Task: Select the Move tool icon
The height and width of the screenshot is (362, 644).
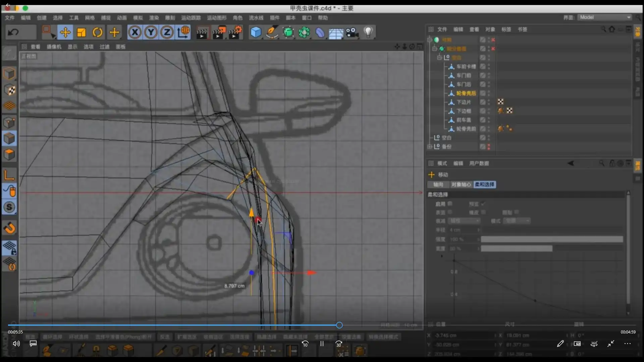Action: (x=65, y=32)
